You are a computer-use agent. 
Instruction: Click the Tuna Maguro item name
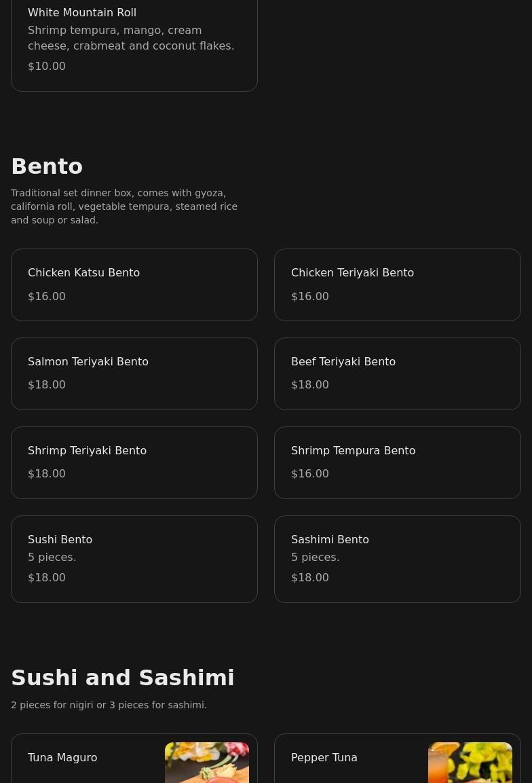click(x=62, y=757)
